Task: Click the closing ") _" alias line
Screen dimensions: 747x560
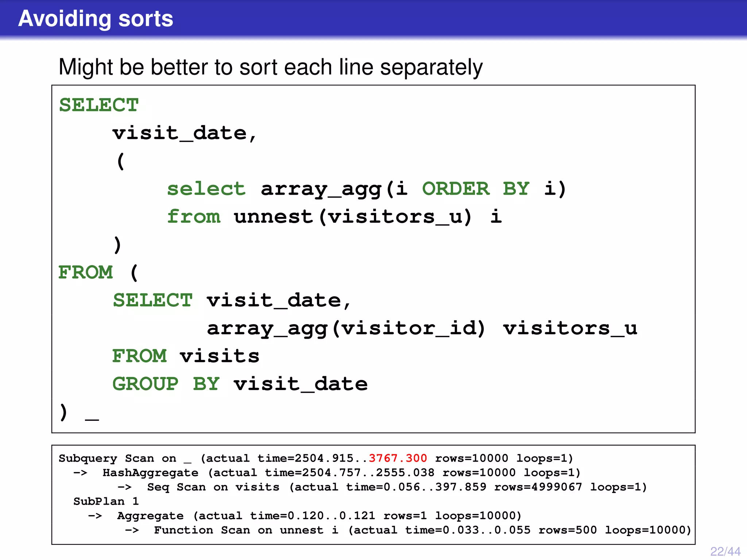Action: tap(79, 412)
